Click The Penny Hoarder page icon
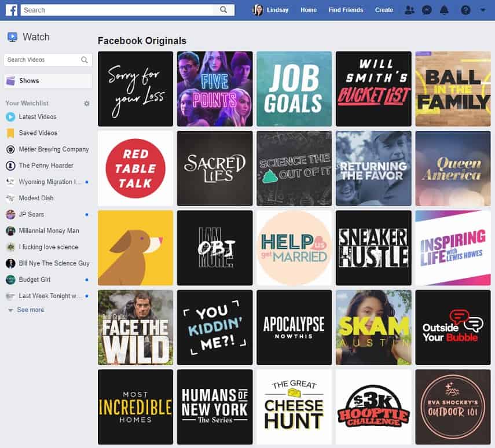495x448 pixels. click(x=10, y=166)
